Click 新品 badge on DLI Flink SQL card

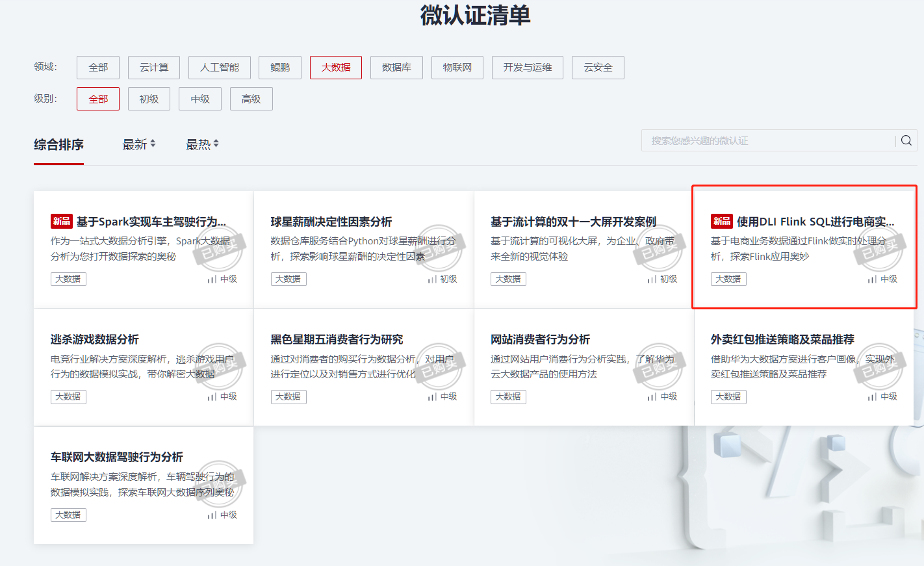click(722, 222)
